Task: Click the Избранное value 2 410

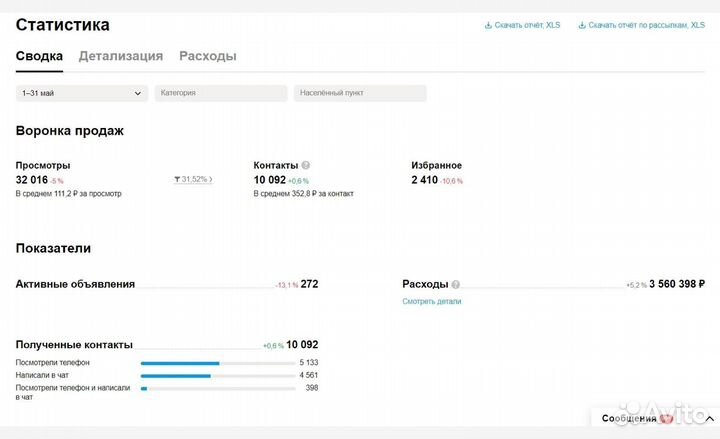Action: coord(425,180)
